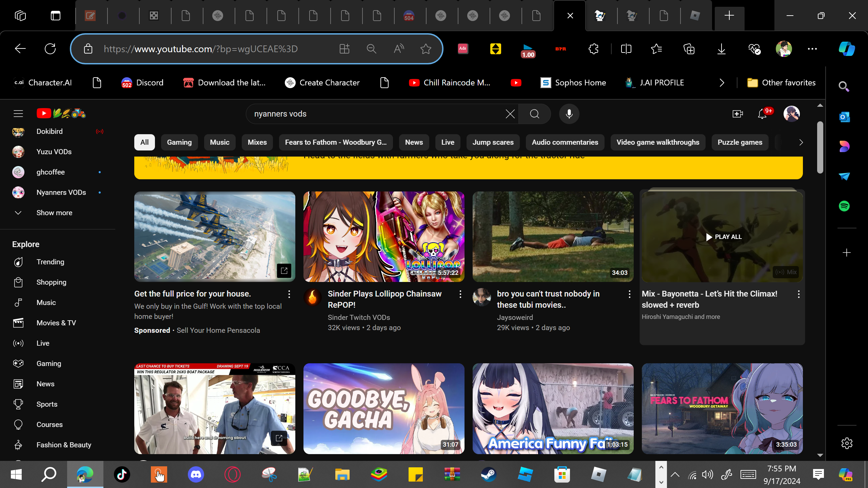The height and width of the screenshot is (488, 868).
Task: Select the Jump scares filter chip
Action: click(493, 142)
